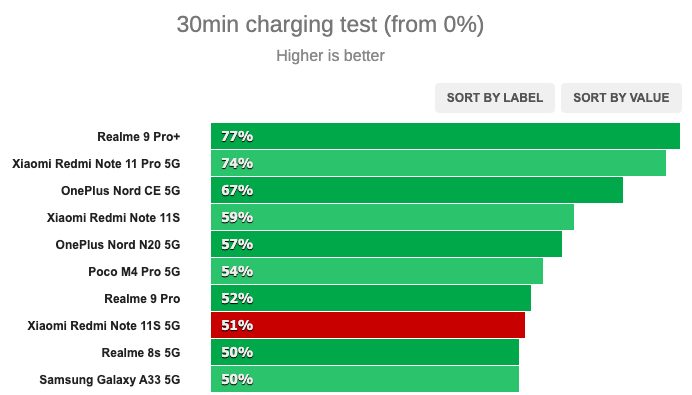Screen dimensions: 692x395
Task: Select the Realme 8s 5G 50% bar
Action: pos(365,352)
